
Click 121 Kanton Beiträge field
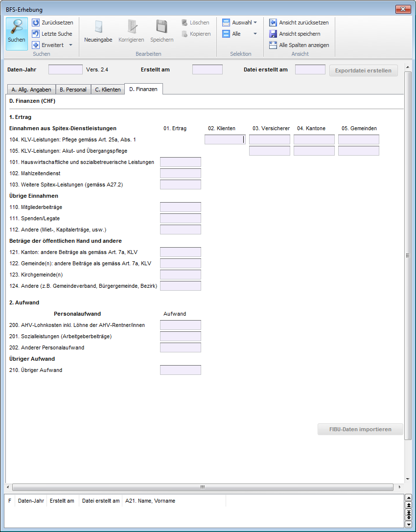click(x=181, y=252)
